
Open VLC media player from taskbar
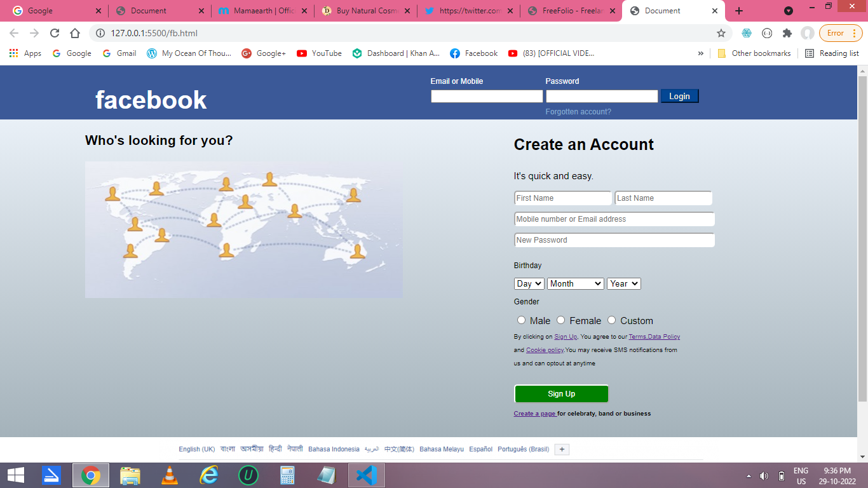pyautogui.click(x=170, y=475)
